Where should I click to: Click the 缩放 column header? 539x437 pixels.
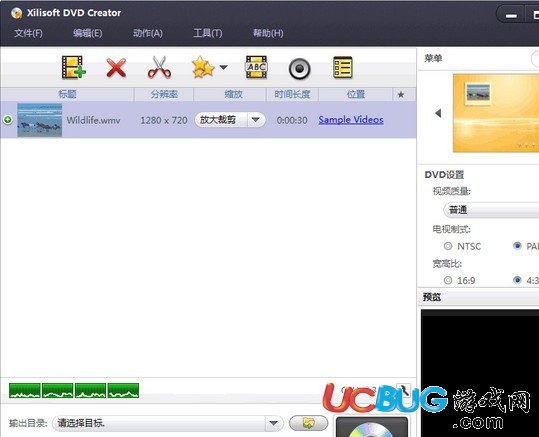point(230,94)
